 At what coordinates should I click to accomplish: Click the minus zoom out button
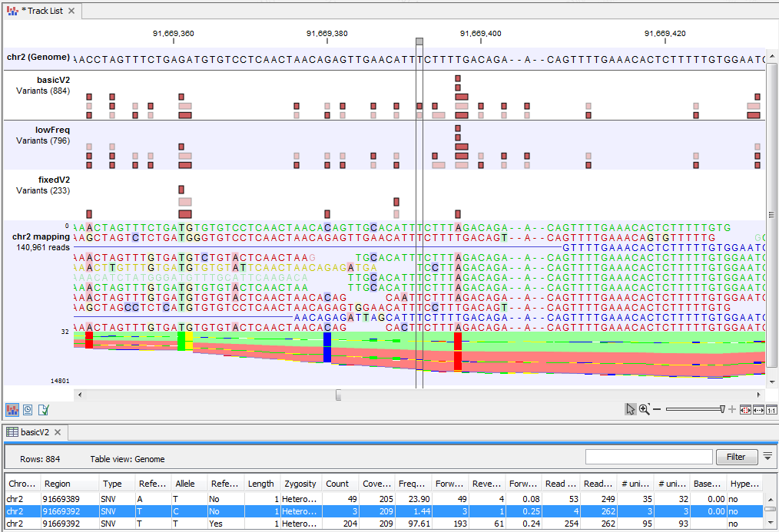(657, 410)
